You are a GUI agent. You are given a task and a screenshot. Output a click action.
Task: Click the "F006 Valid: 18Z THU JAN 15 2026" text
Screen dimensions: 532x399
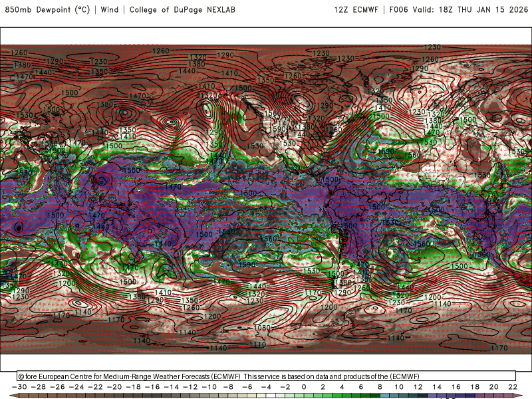click(x=459, y=9)
